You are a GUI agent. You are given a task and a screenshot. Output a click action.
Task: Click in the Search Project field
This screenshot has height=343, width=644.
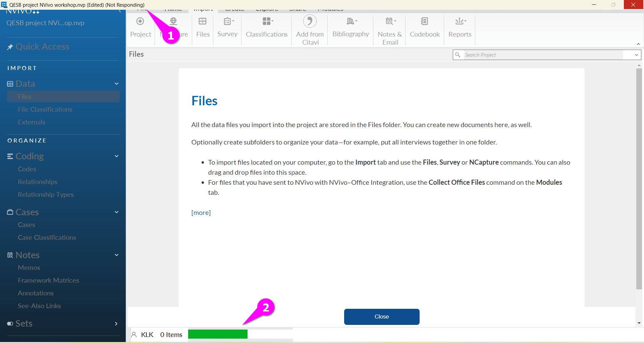542,55
